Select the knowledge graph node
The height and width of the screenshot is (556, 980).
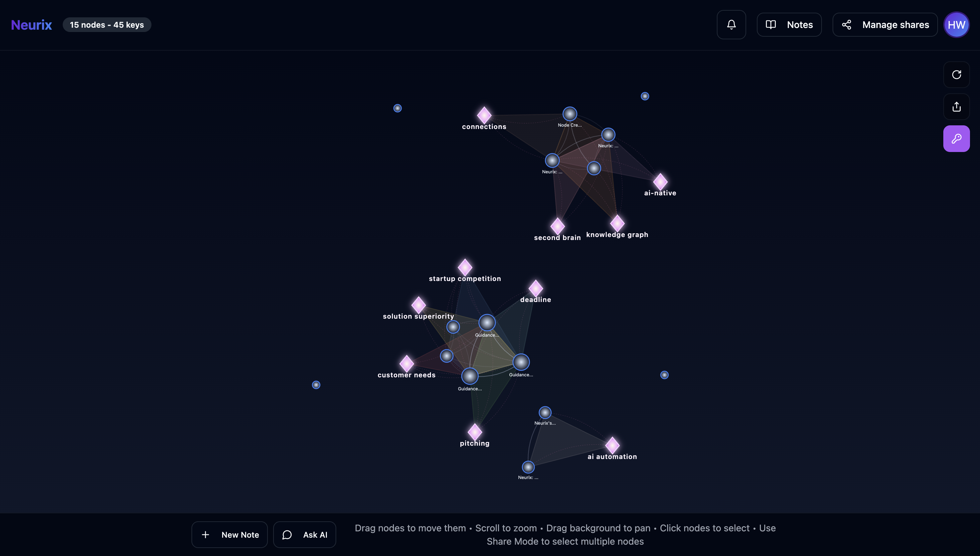click(617, 223)
